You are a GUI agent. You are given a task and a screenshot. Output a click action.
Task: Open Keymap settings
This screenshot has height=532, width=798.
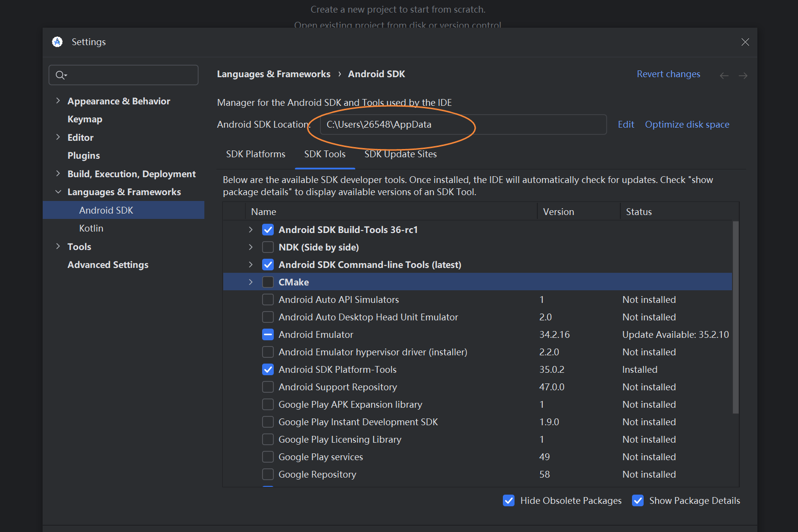pyautogui.click(x=85, y=119)
